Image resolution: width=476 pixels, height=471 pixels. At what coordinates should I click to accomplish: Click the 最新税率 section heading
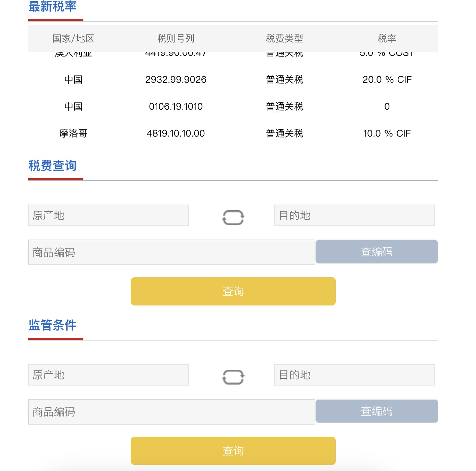pyautogui.click(x=53, y=6)
